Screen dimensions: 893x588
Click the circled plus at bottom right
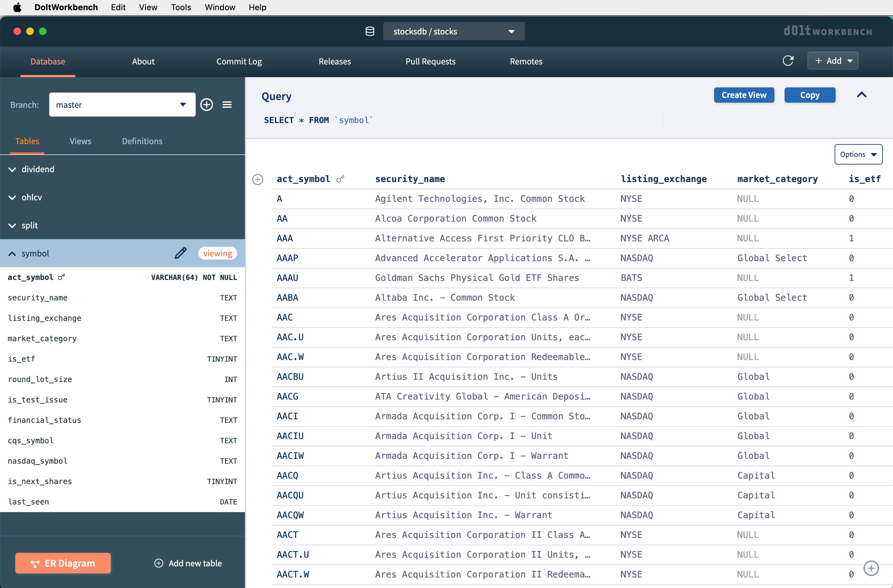tap(871, 568)
